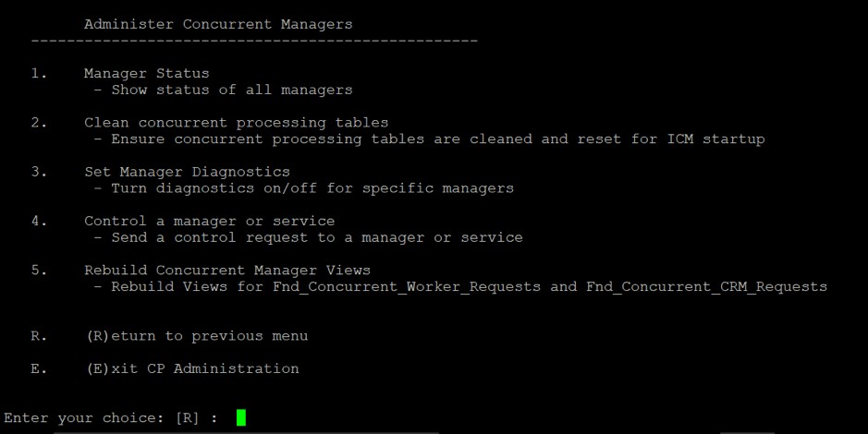
Task: Select "Control a manager or service" option
Action: (209, 221)
